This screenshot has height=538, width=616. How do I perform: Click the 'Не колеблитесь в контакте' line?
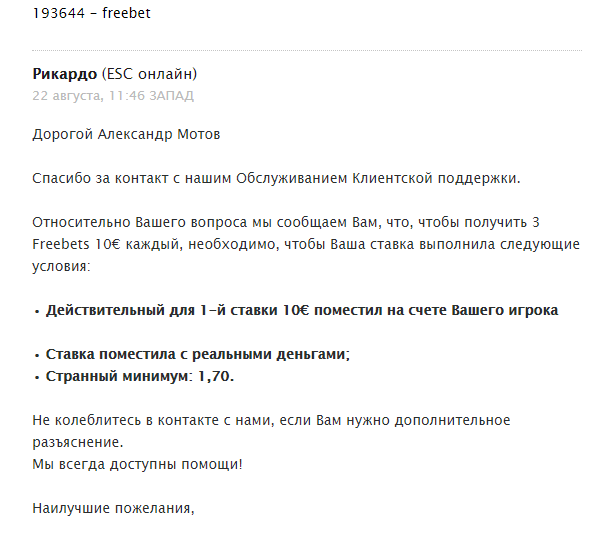click(271, 420)
